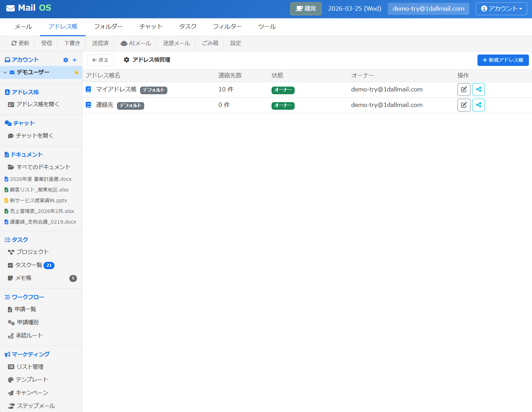Screen dimensions: 532x412
Task: Open account settings gear in sidebar
Action: click(x=66, y=60)
